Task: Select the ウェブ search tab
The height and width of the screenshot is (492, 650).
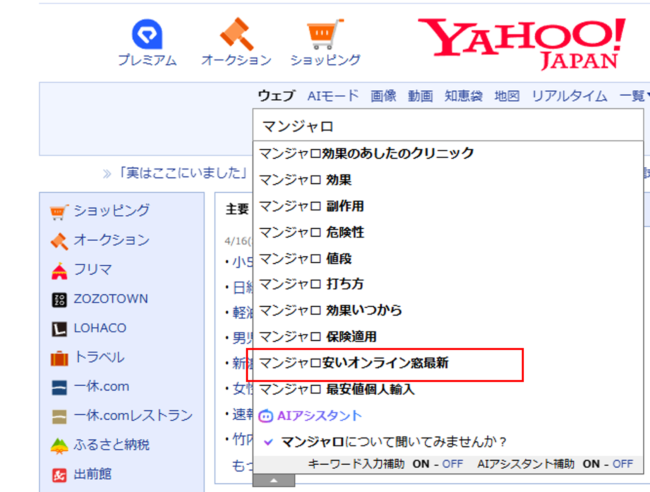Action: click(276, 96)
